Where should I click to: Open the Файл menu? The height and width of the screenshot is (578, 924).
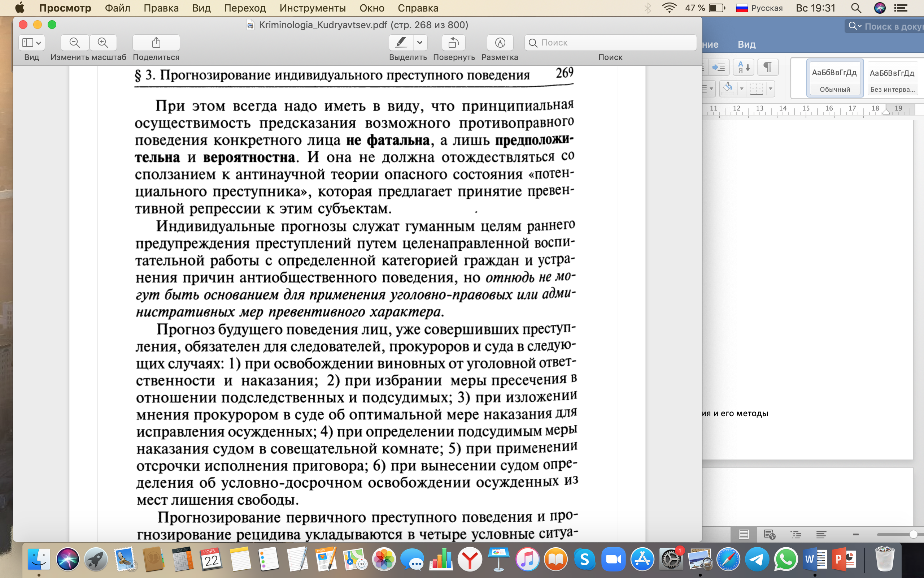click(117, 8)
